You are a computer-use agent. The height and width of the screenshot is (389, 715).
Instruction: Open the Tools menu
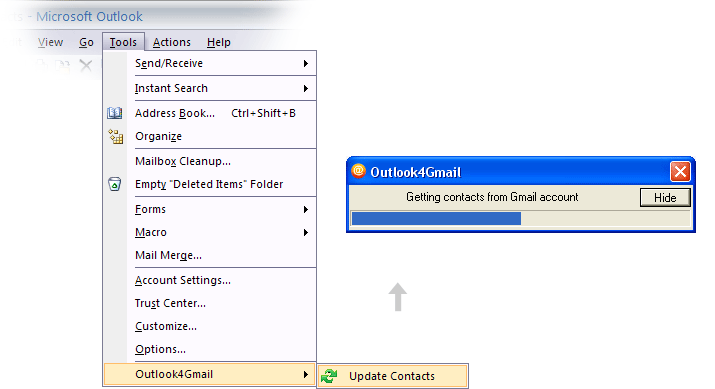123,42
